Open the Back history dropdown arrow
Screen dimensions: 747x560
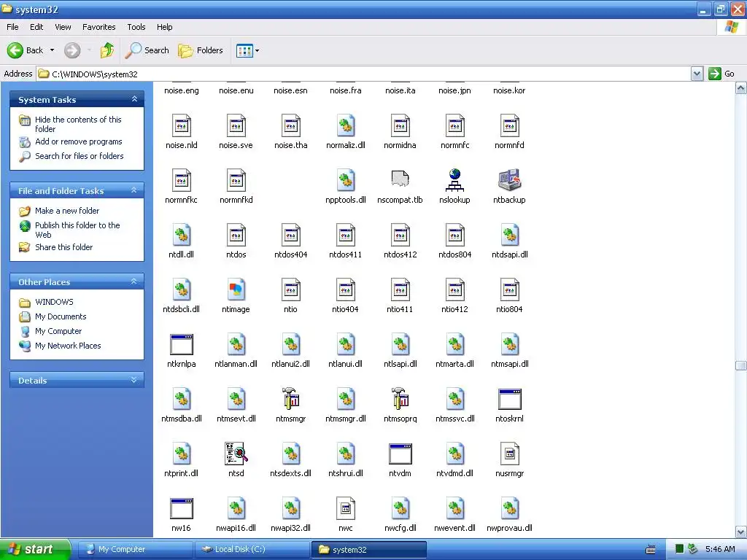click(52, 50)
